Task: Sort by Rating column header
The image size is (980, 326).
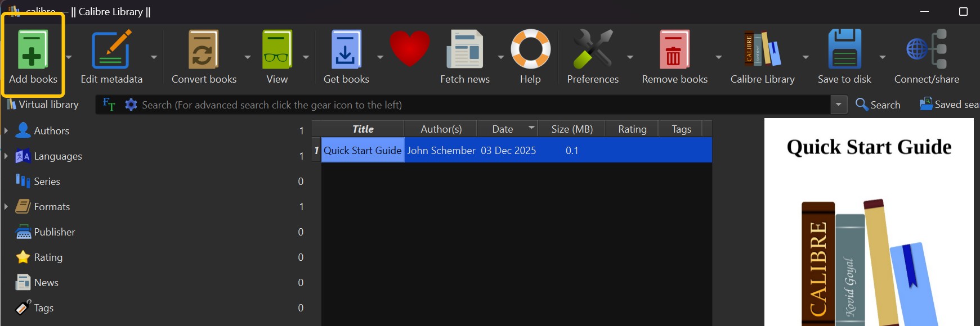Action: click(x=632, y=129)
